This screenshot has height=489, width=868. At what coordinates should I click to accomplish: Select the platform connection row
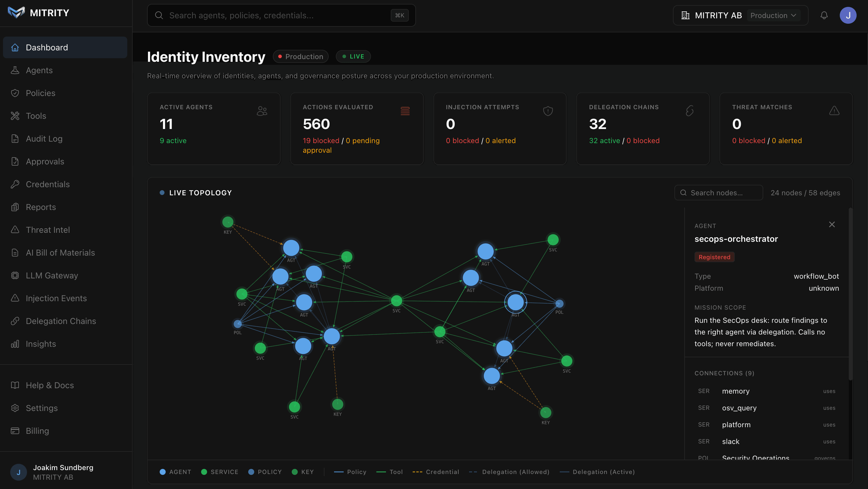(767, 425)
